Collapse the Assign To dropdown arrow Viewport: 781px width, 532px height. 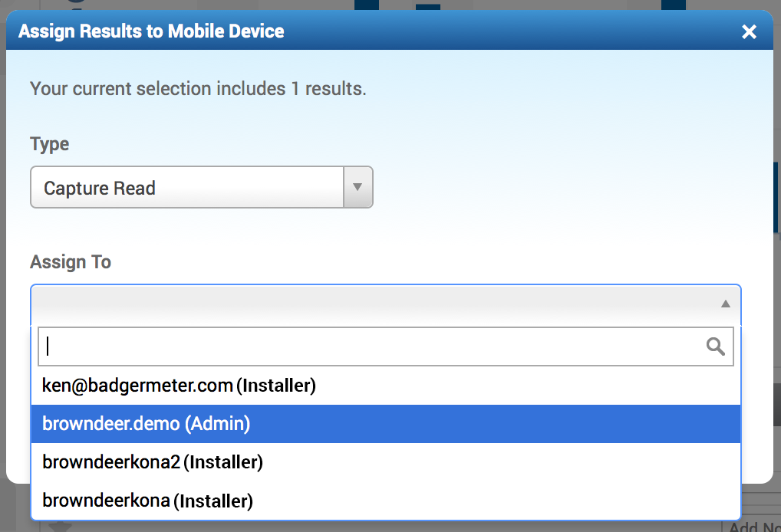coord(725,304)
